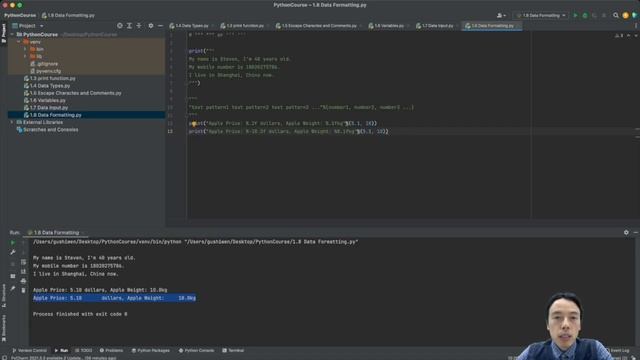This screenshot has height=360, width=640.
Task: Rerun the program in the Run panel
Action: pos(13,242)
